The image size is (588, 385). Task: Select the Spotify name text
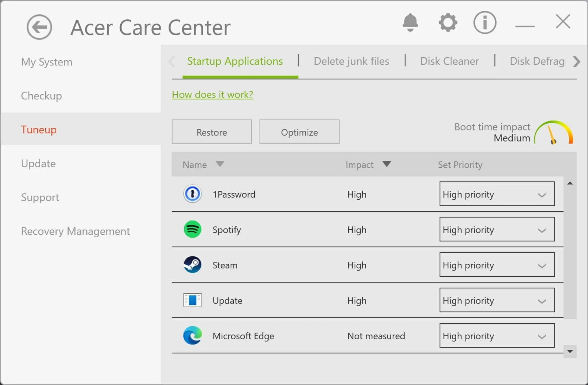click(227, 230)
